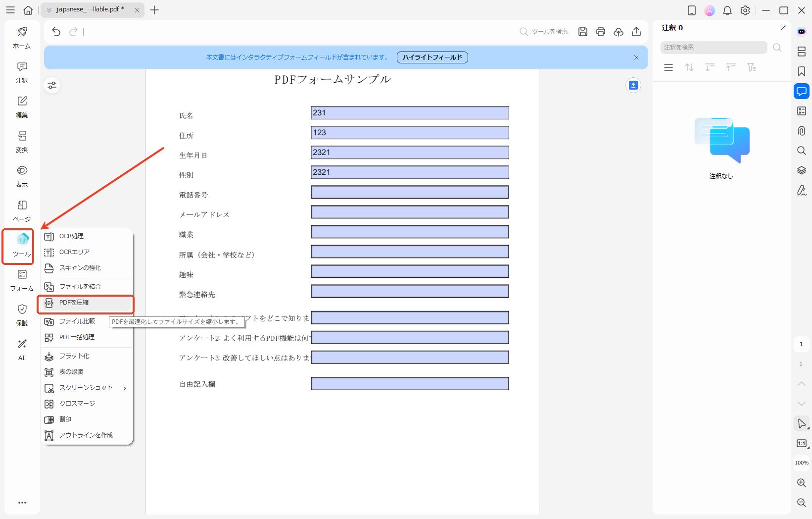The image size is (812, 519).
Task: Select the フラット化 tool
Action: (72, 356)
